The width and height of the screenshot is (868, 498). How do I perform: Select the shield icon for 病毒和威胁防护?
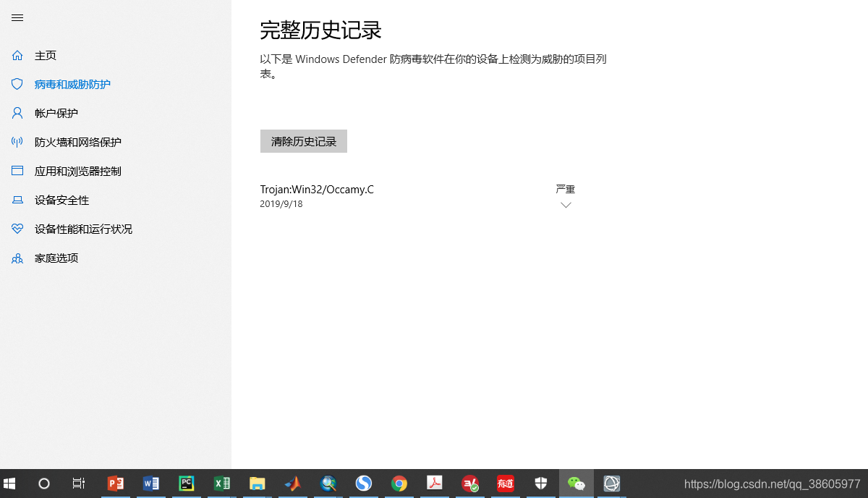17,84
